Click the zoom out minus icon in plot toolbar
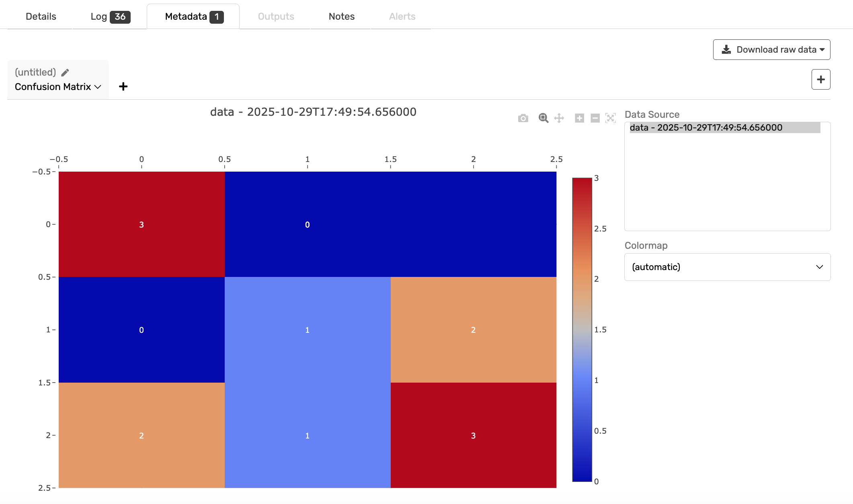 (x=595, y=118)
